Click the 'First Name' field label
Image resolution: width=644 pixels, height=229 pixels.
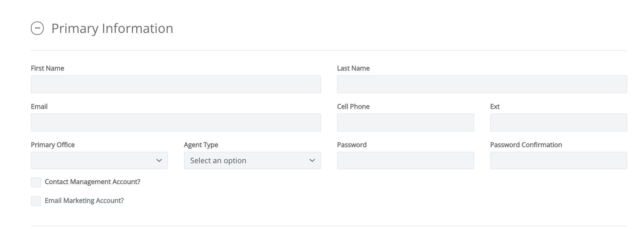point(47,68)
